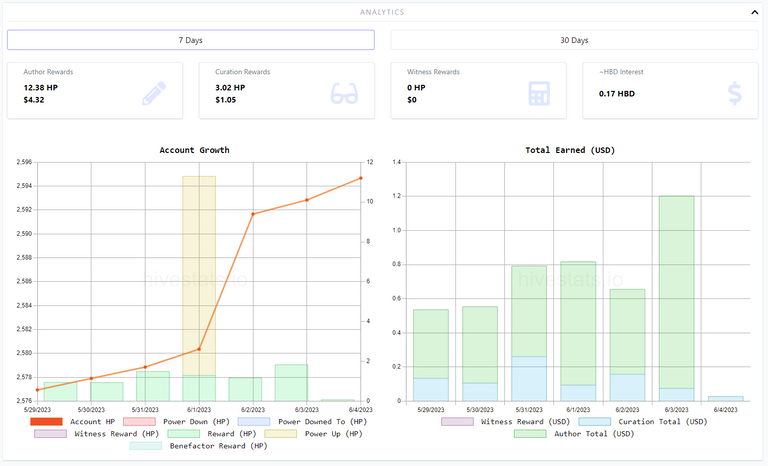This screenshot has height=466, width=768.
Task: Toggle the Benefactor Reward (HP) legend swatch
Action: 146,446
